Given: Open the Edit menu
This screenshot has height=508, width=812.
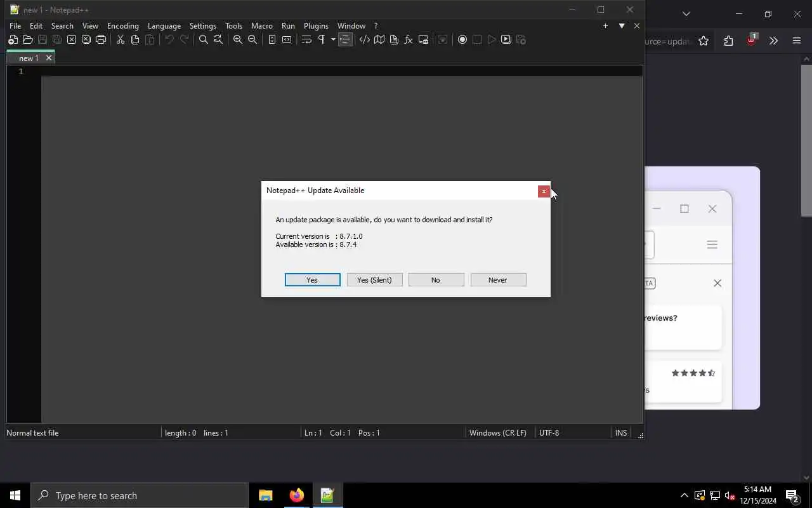Looking at the screenshot, I should 36,26.
